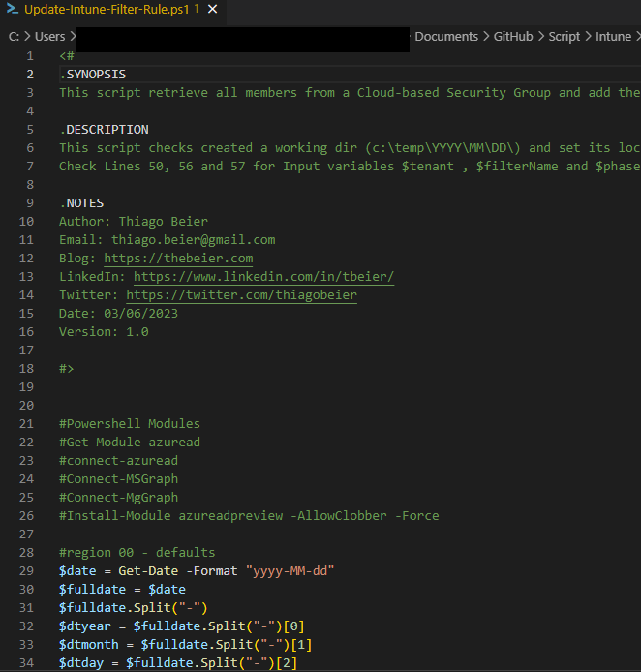The height and width of the screenshot is (672, 641).
Task: Expand the Documents breadcrumb folder
Action: click(x=446, y=37)
